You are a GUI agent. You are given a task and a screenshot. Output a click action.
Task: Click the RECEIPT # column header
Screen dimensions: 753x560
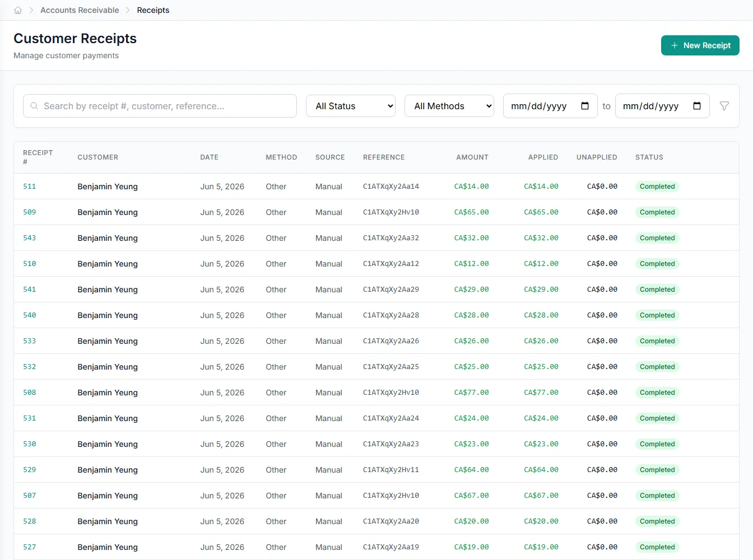pyautogui.click(x=38, y=157)
